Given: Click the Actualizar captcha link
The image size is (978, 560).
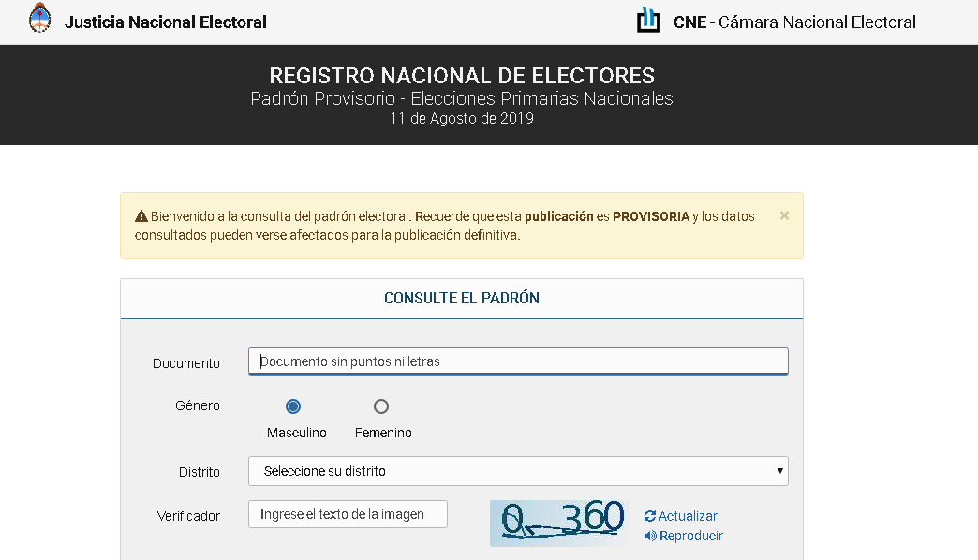Looking at the screenshot, I should tap(688, 516).
